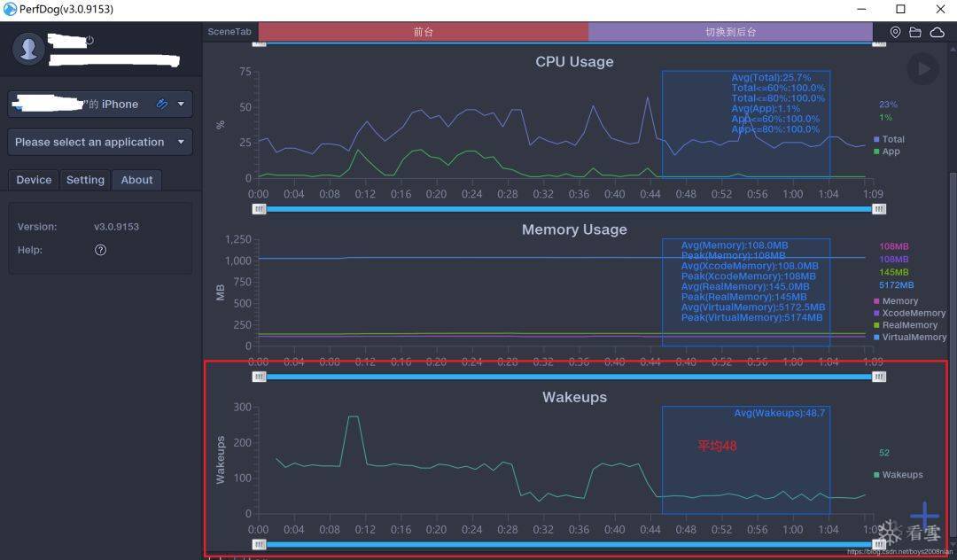Open the Help question mark icon

coord(101,250)
